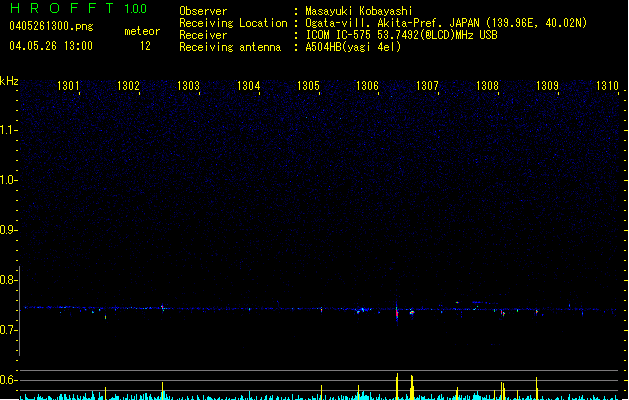
Task: Click the 1305 time marker
Action: [308, 86]
